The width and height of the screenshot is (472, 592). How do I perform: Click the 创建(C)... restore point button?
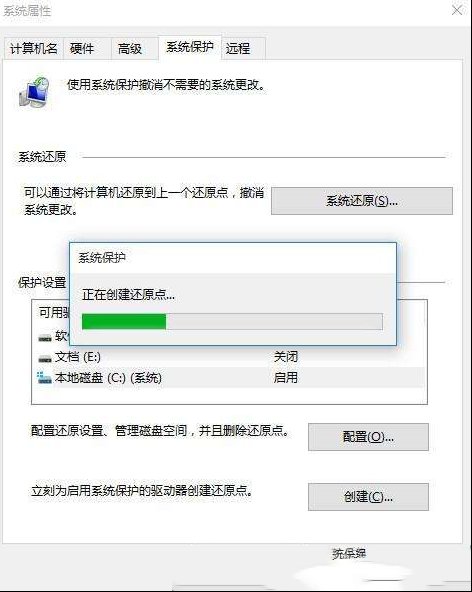tap(368, 497)
